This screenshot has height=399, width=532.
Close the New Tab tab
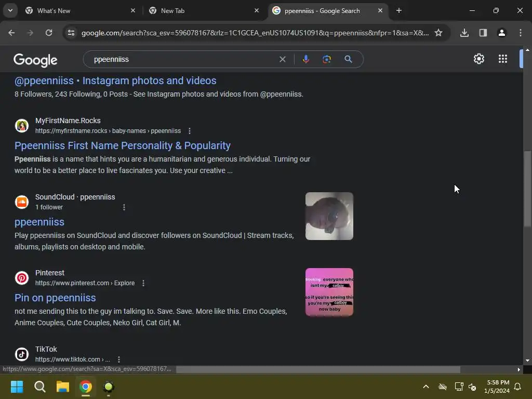(257, 10)
